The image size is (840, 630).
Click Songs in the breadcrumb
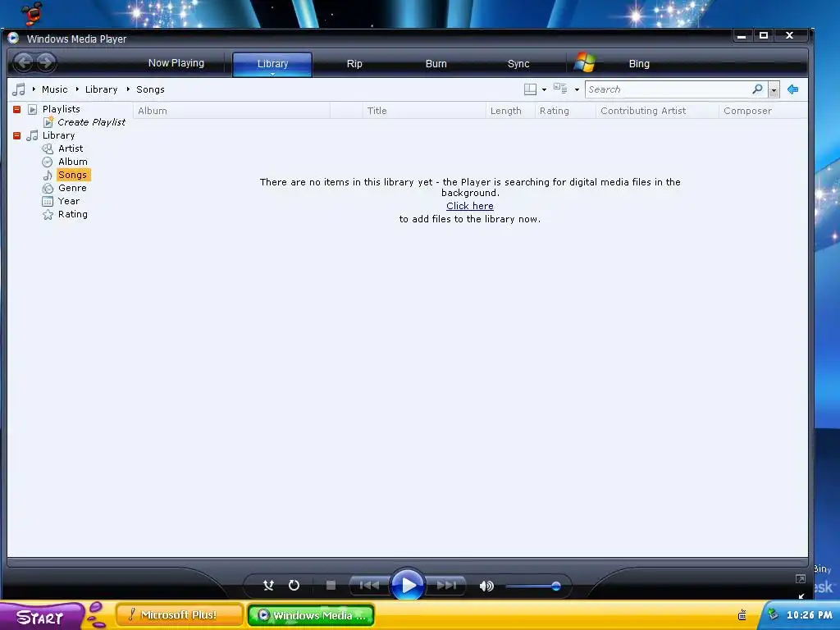(x=150, y=89)
